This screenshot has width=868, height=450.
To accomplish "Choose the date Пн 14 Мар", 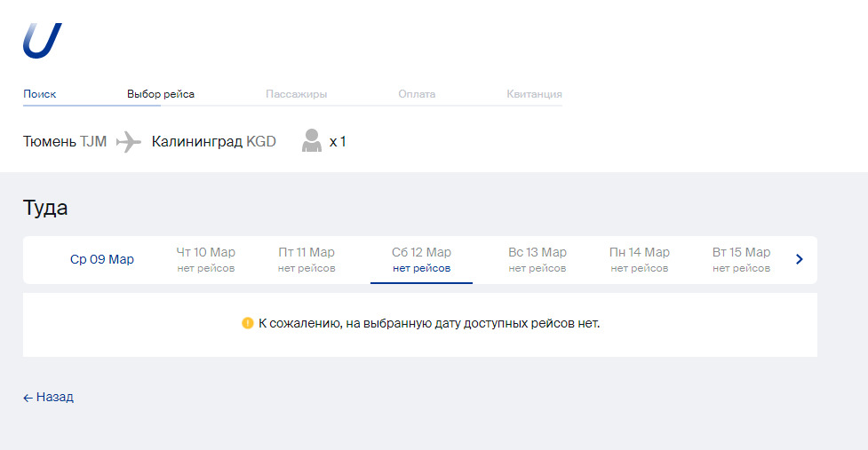I will [640, 259].
